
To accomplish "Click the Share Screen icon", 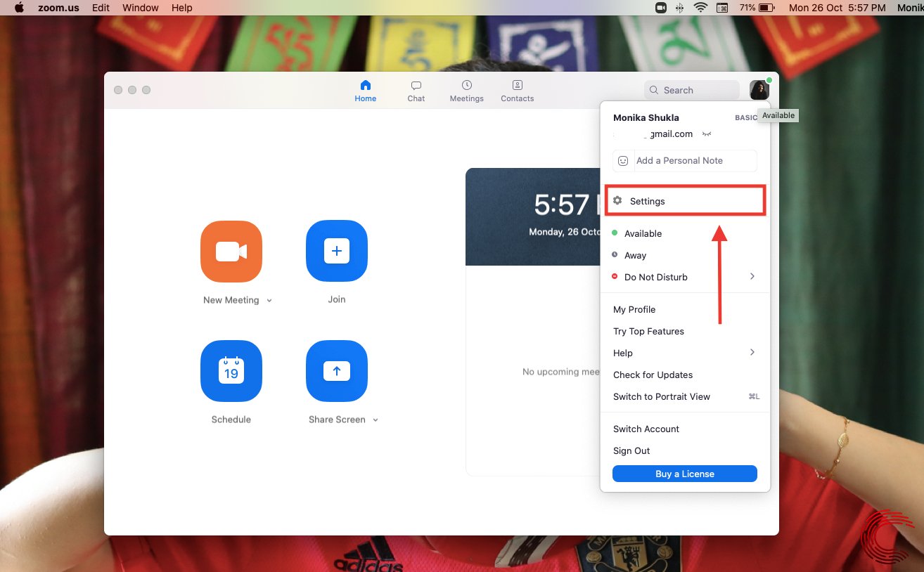I will click(336, 371).
